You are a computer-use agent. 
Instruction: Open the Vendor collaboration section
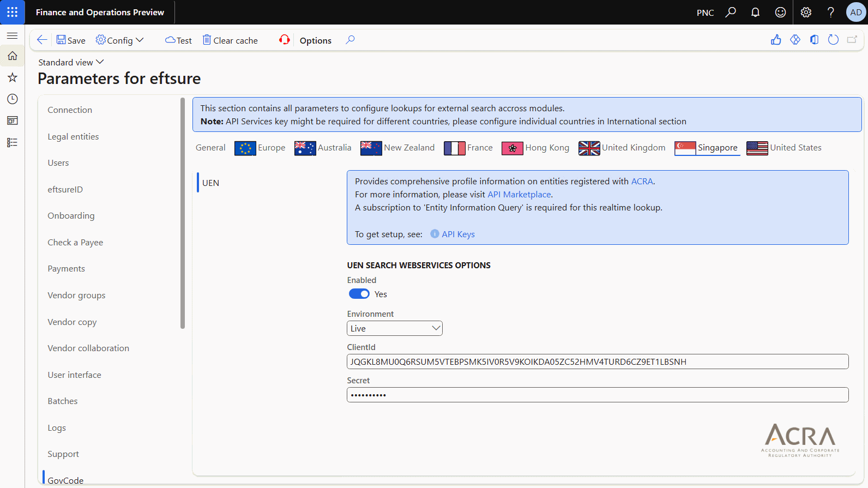[x=88, y=348]
